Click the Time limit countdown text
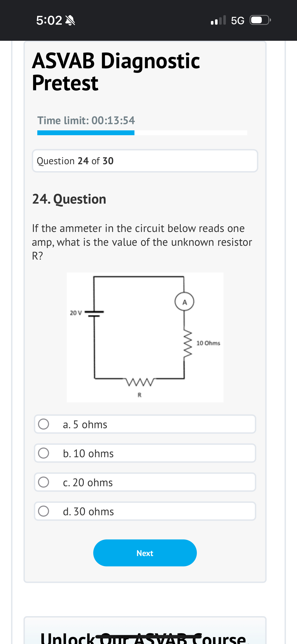The image size is (297, 644). coord(86,120)
